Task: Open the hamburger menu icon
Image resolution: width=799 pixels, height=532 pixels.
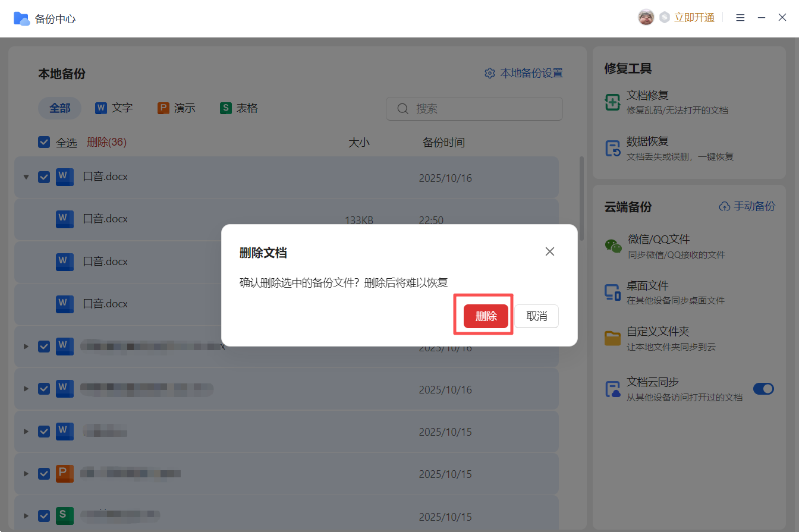Action: tap(740, 18)
